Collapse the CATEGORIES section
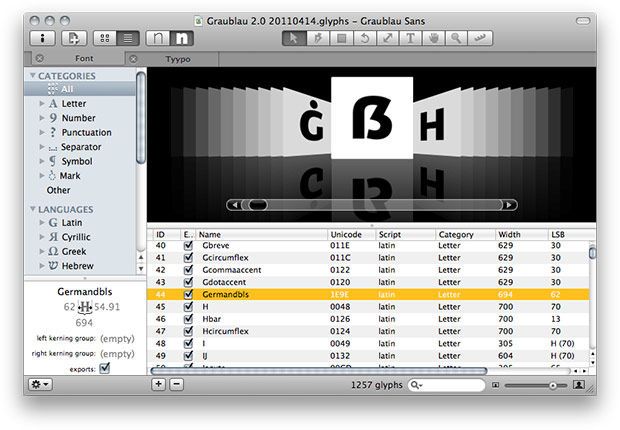This screenshot has width=620, height=430. pyautogui.click(x=33, y=76)
